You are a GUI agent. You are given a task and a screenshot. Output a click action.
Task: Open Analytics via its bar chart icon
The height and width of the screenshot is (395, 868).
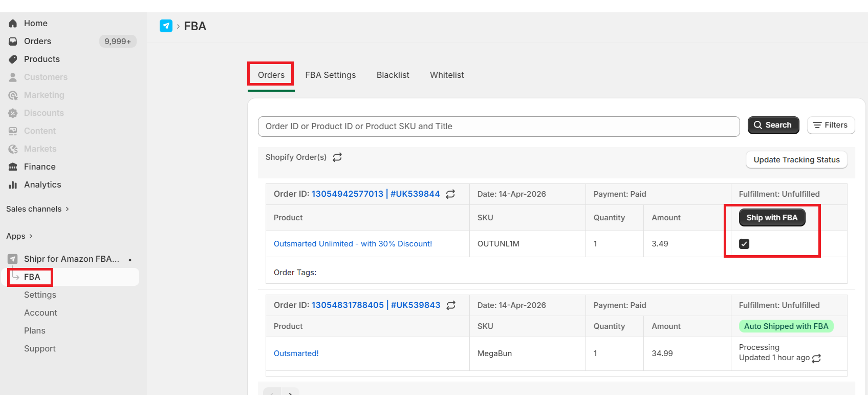point(13,185)
